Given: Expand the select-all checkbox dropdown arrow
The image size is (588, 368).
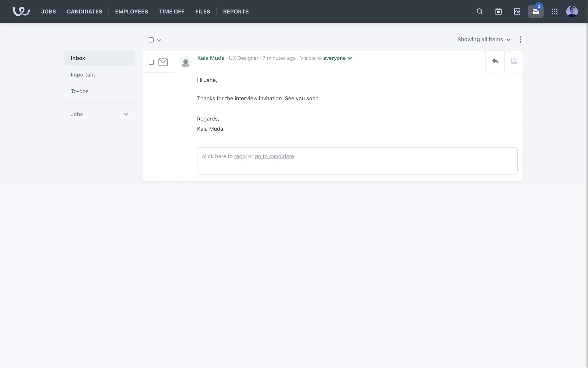Looking at the screenshot, I should coord(159,40).
